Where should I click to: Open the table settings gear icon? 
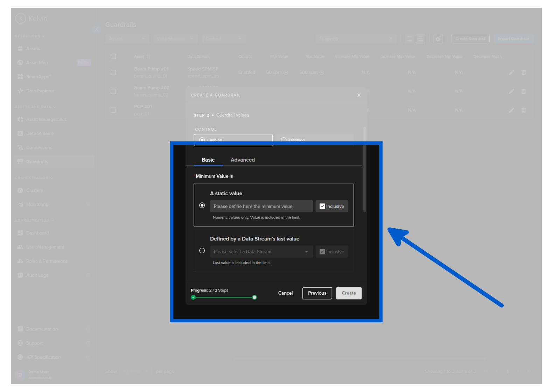click(438, 39)
